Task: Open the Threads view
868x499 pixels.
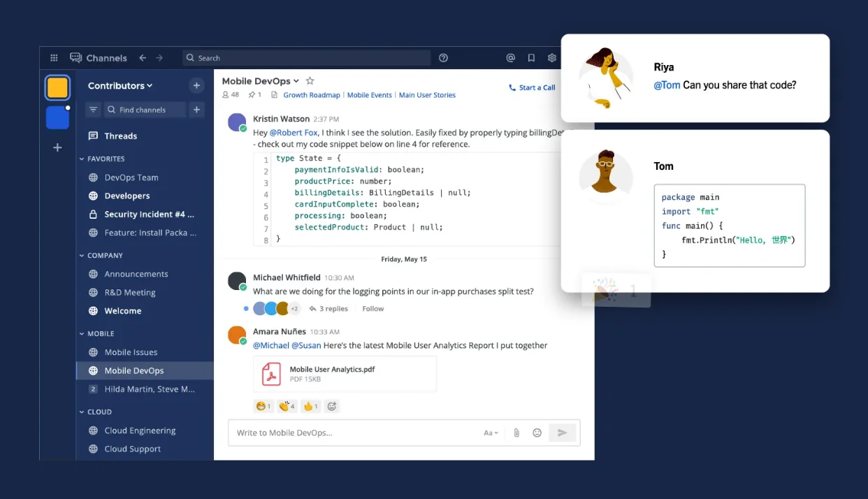Action: tap(120, 136)
